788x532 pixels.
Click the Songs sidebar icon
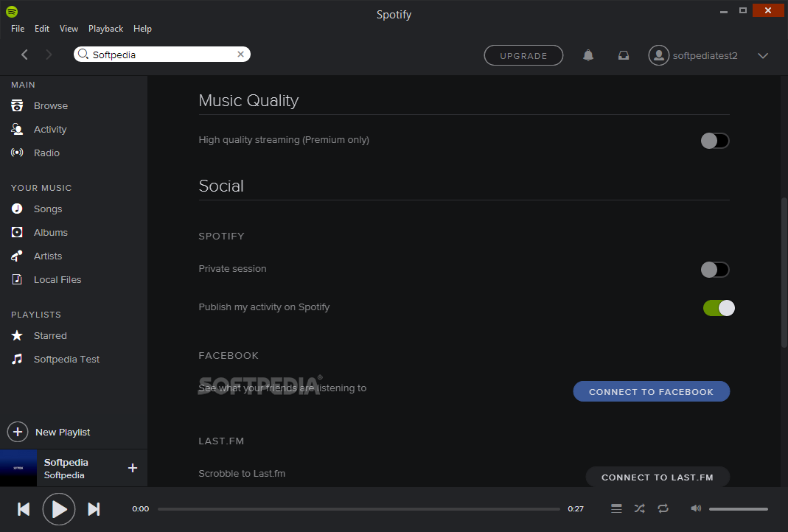click(17, 209)
